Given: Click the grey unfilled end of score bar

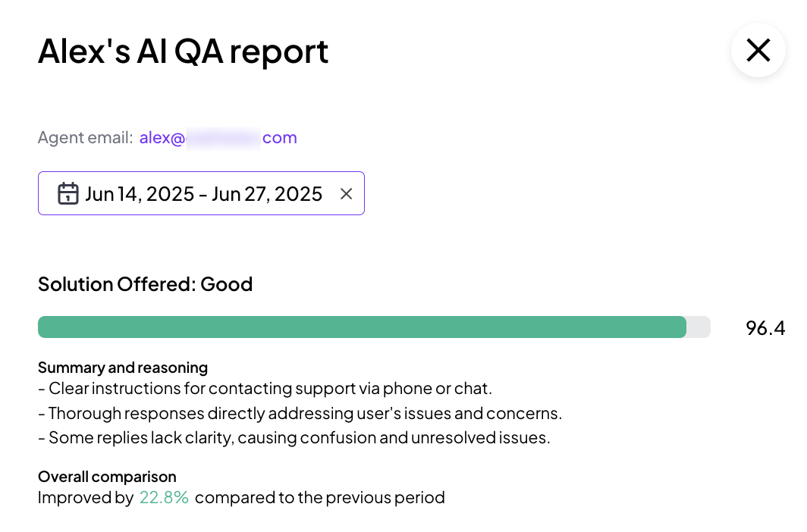Looking at the screenshot, I should click(699, 327).
